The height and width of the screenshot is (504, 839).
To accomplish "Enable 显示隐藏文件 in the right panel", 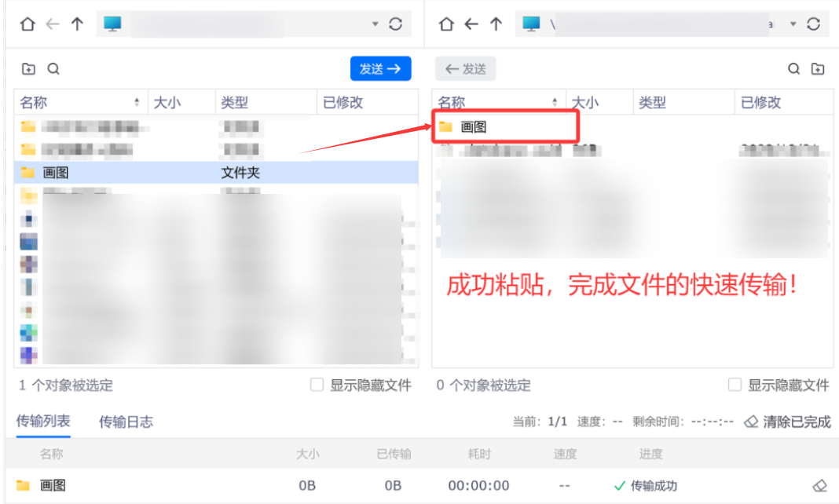I will click(735, 385).
